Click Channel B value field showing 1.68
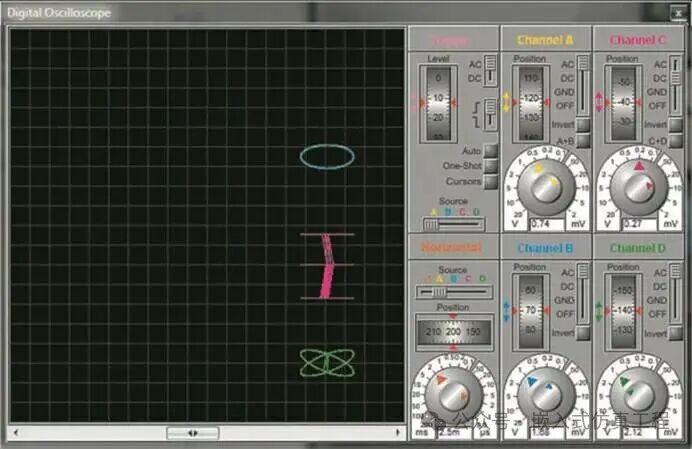 coord(547,432)
